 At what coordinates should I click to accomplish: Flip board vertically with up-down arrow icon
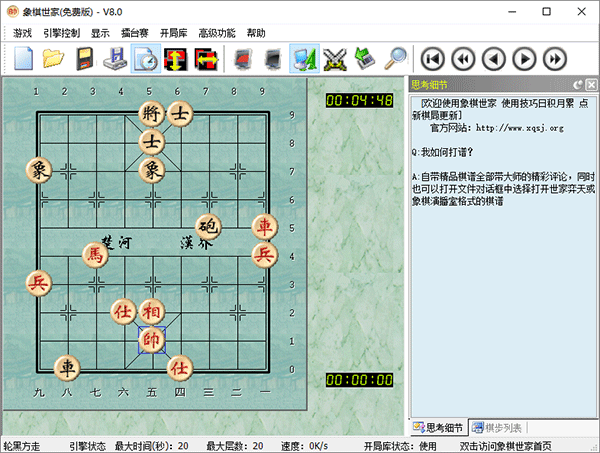(176, 59)
